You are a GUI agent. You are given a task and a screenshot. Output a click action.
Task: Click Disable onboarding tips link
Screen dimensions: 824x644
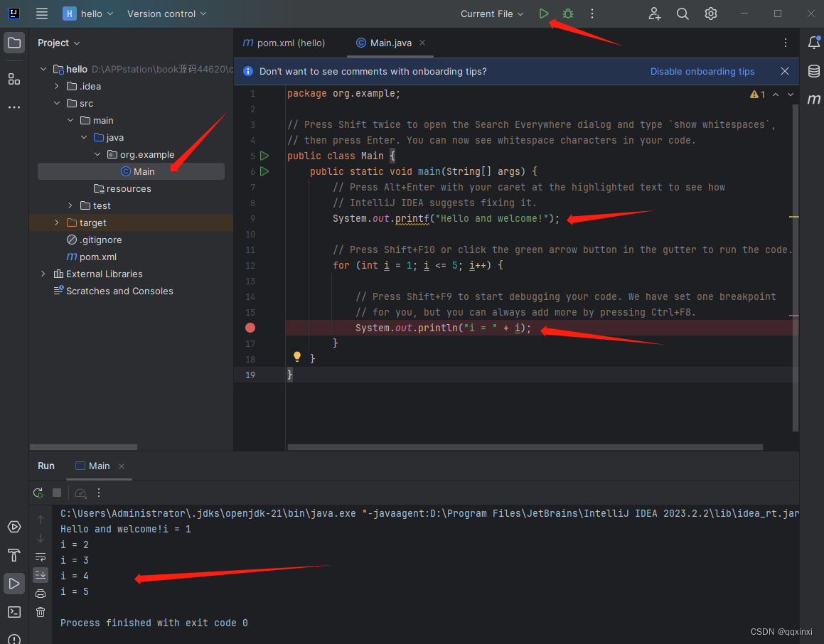point(702,71)
